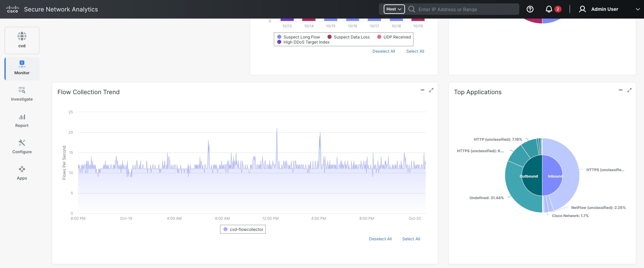This screenshot has height=268, width=644.
Task: Open the Monitor sidebar item
Action: [22, 69]
